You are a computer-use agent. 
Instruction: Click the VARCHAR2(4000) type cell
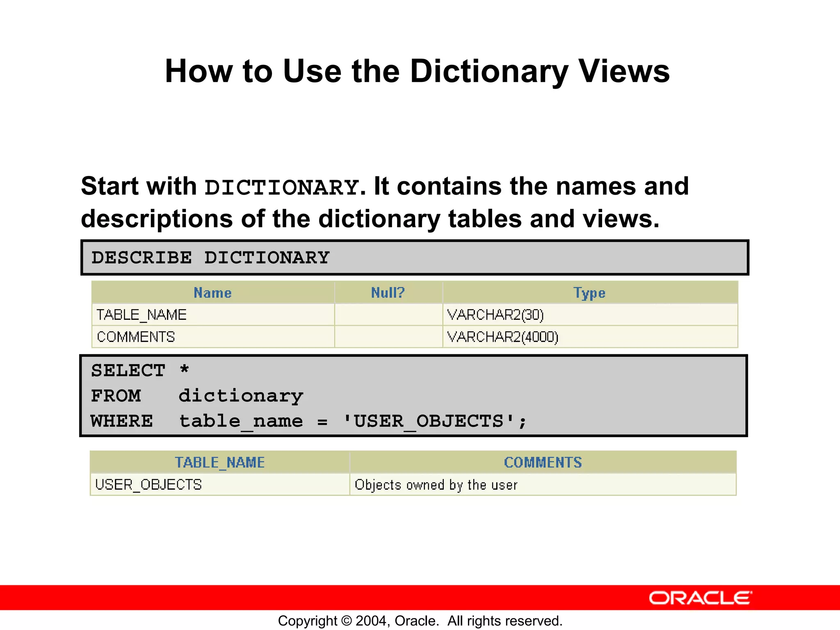[x=503, y=337]
